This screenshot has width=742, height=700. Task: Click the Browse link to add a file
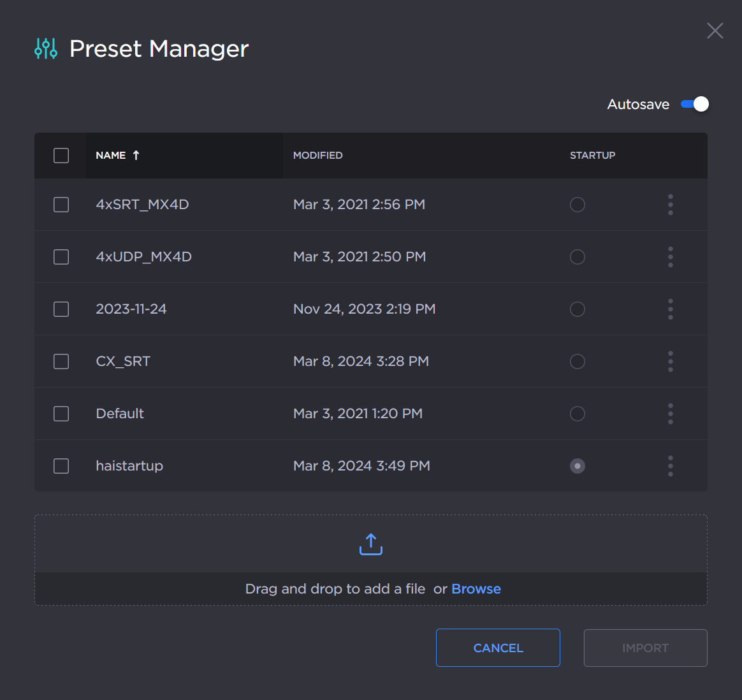476,589
